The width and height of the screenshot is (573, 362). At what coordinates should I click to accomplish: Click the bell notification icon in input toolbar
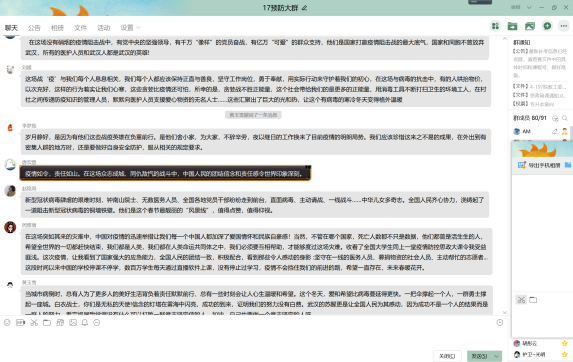pyautogui.click(x=85, y=323)
